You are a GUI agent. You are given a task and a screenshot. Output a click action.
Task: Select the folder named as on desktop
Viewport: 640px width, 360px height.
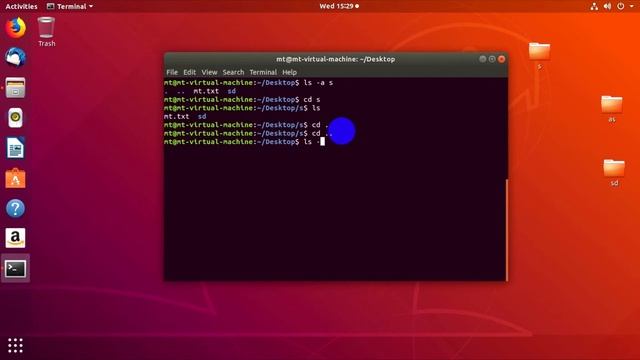[611, 109]
